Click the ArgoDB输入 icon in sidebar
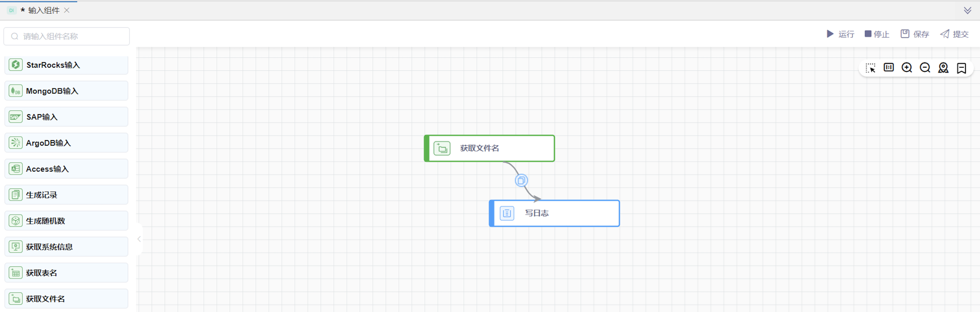Screen dimensions: 980x312 [16, 142]
